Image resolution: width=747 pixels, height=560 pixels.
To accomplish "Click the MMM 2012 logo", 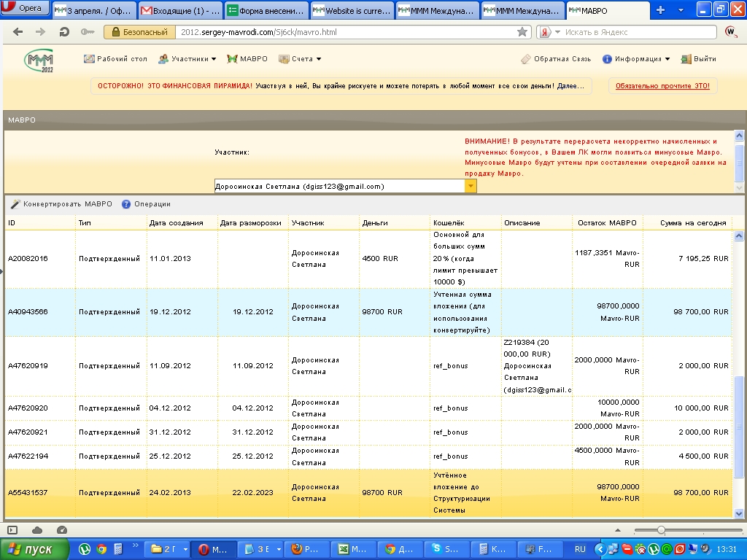I will (x=39, y=61).
